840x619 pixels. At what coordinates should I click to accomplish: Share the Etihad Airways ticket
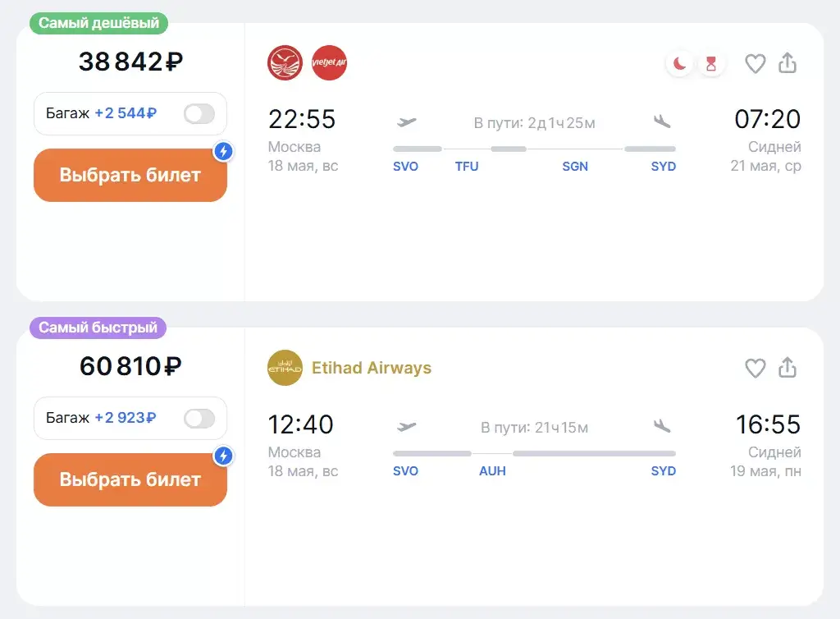tap(787, 367)
